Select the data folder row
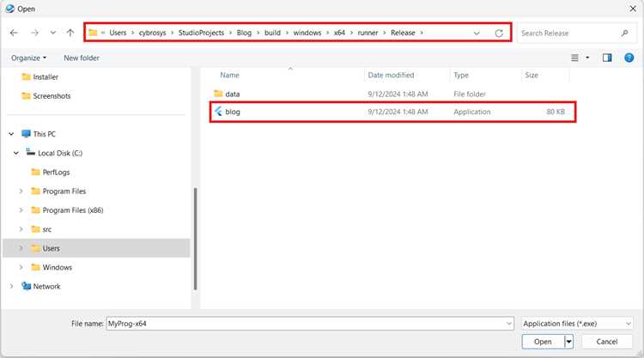This screenshot has width=644, height=358. point(392,94)
